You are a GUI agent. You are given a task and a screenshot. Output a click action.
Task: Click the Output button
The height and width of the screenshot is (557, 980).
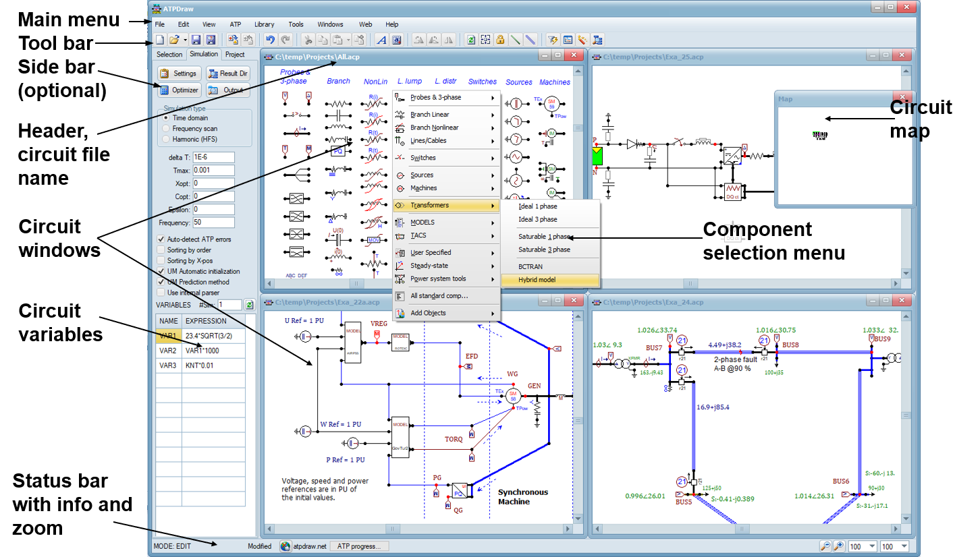pos(227,90)
